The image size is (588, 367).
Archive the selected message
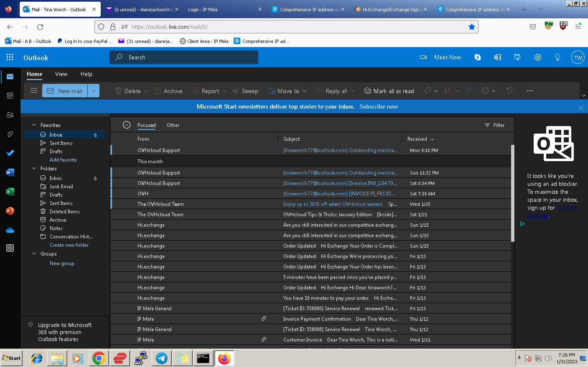click(x=169, y=91)
